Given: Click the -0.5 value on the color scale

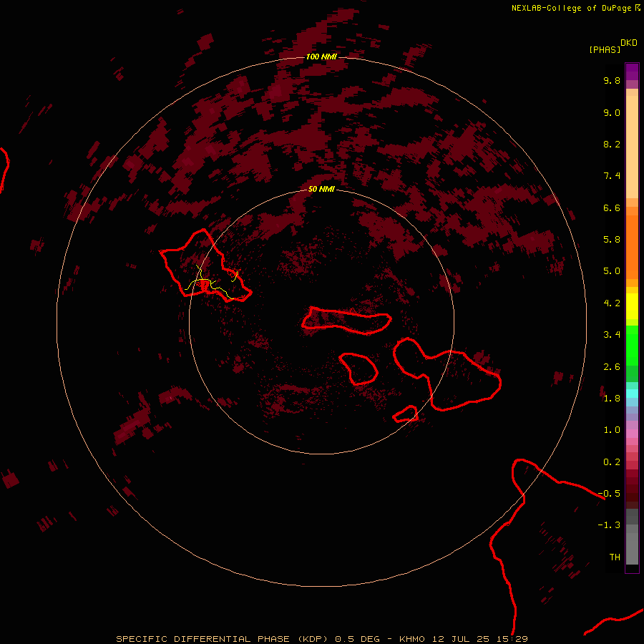Looking at the screenshot, I should pyautogui.click(x=609, y=494).
